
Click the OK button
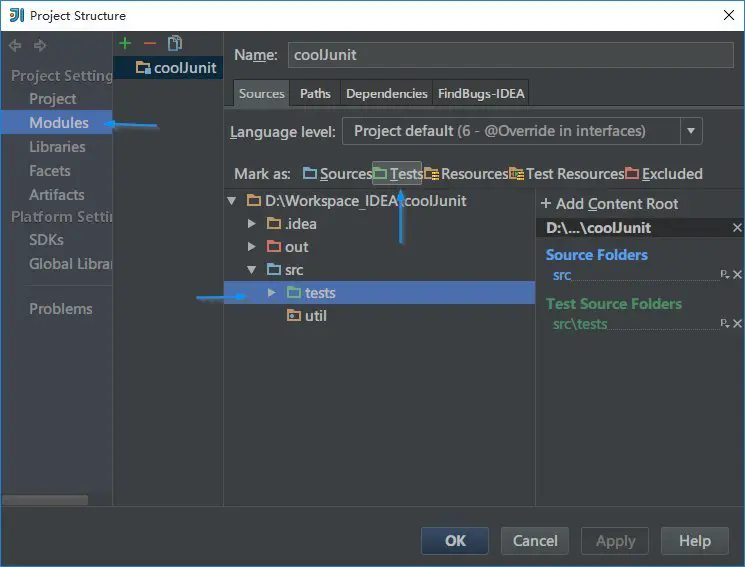click(x=455, y=540)
